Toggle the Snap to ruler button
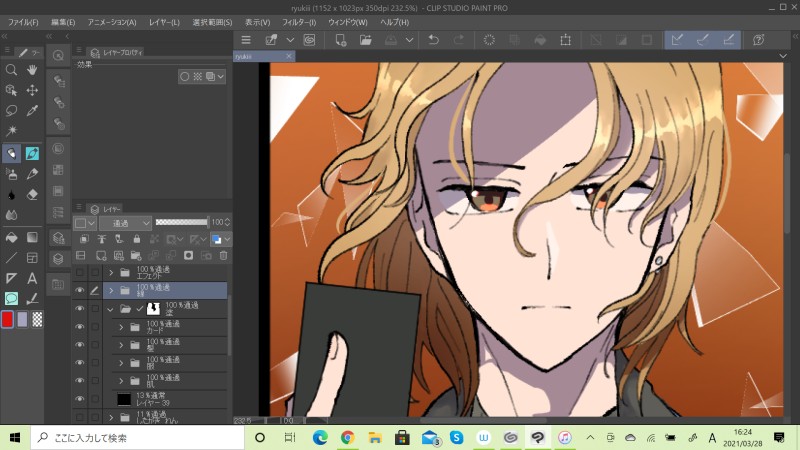Image resolution: width=800 pixels, height=450 pixels. (x=677, y=40)
